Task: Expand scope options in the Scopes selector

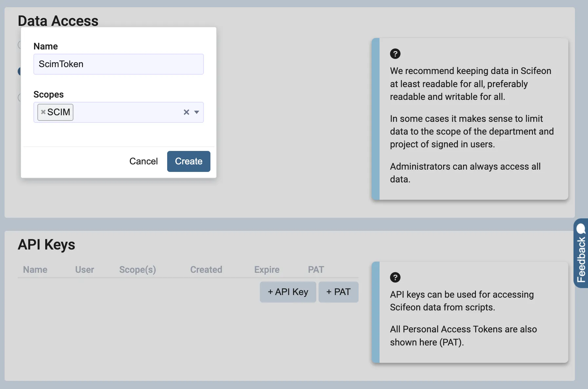Action: pos(197,112)
